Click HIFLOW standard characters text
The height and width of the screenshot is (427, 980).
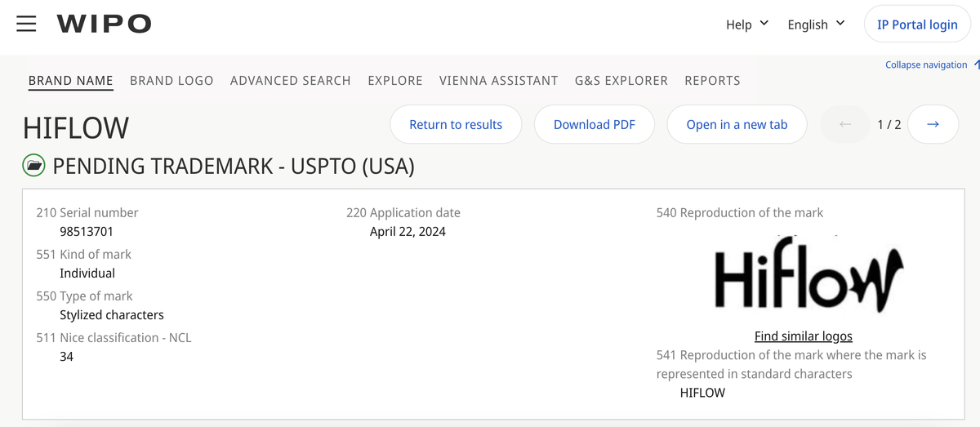pyautogui.click(x=702, y=393)
